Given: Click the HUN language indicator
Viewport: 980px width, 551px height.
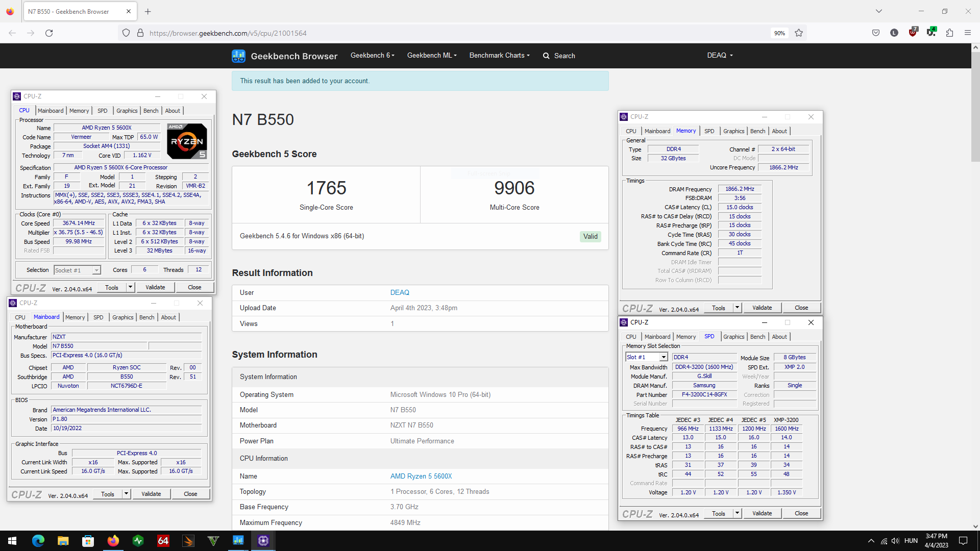Looking at the screenshot, I should tap(911, 541).
